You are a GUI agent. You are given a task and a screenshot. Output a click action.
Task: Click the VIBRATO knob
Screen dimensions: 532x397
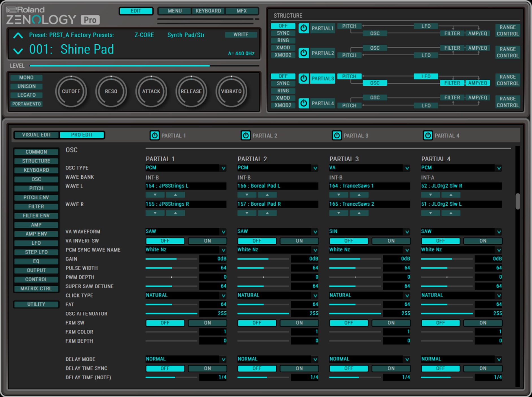[x=231, y=91]
